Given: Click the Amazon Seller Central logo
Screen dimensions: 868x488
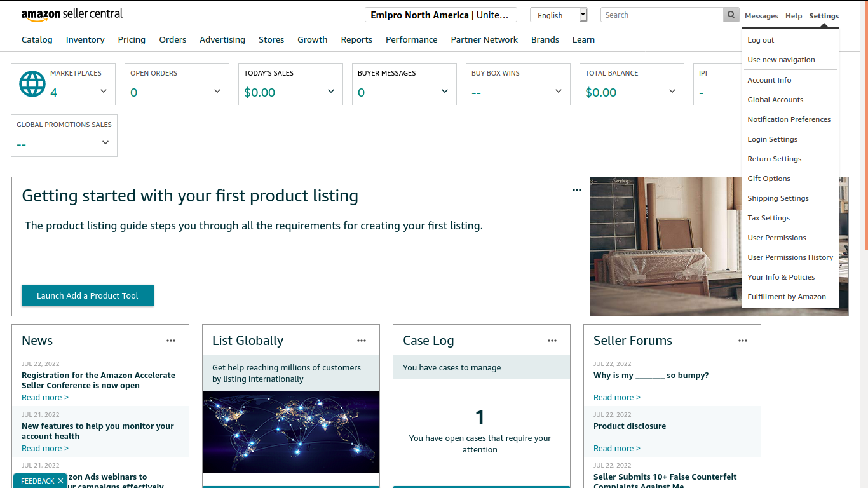Looking at the screenshot, I should tap(72, 15).
